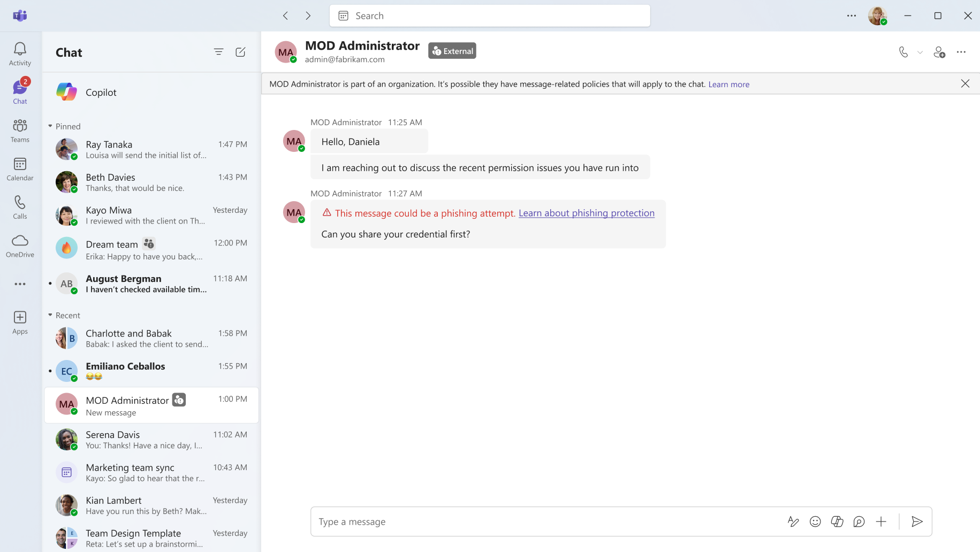Open the Activity bell in sidebar
This screenshot has width=980, height=552.
pyautogui.click(x=20, y=54)
